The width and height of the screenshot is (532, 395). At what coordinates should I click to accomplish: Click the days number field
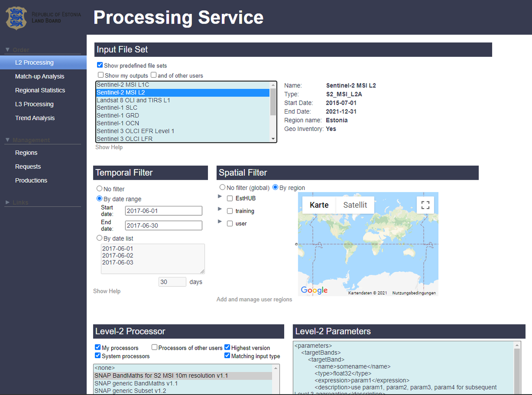(x=172, y=282)
